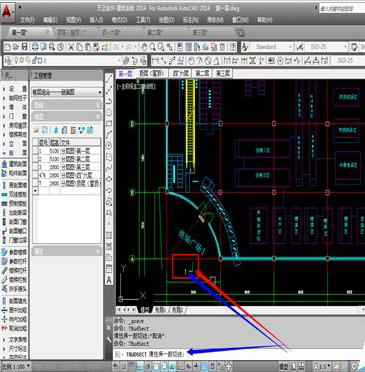Close the command line panel
Viewport: 365px width, 372px height.
(109, 328)
